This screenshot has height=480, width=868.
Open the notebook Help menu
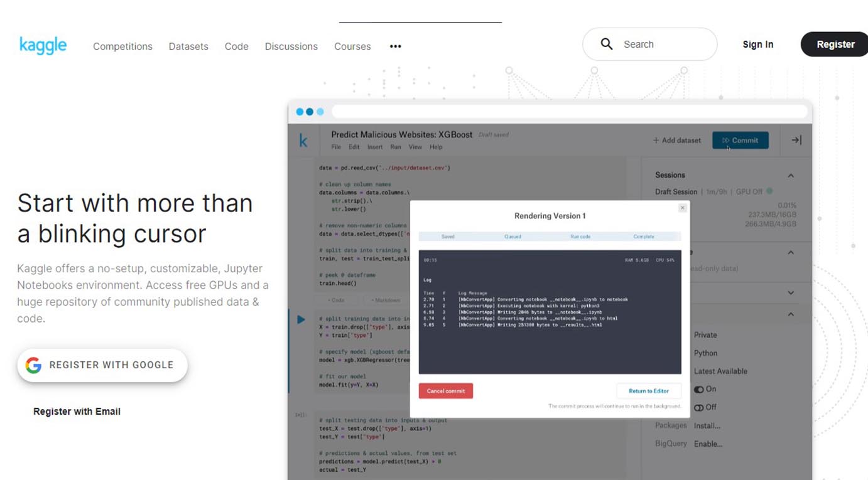(x=436, y=147)
